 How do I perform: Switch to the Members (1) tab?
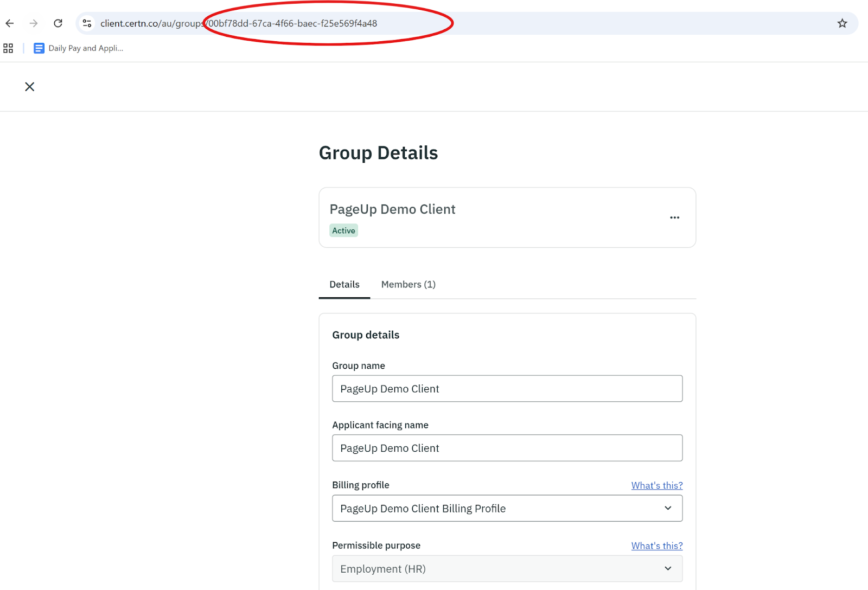pos(408,285)
